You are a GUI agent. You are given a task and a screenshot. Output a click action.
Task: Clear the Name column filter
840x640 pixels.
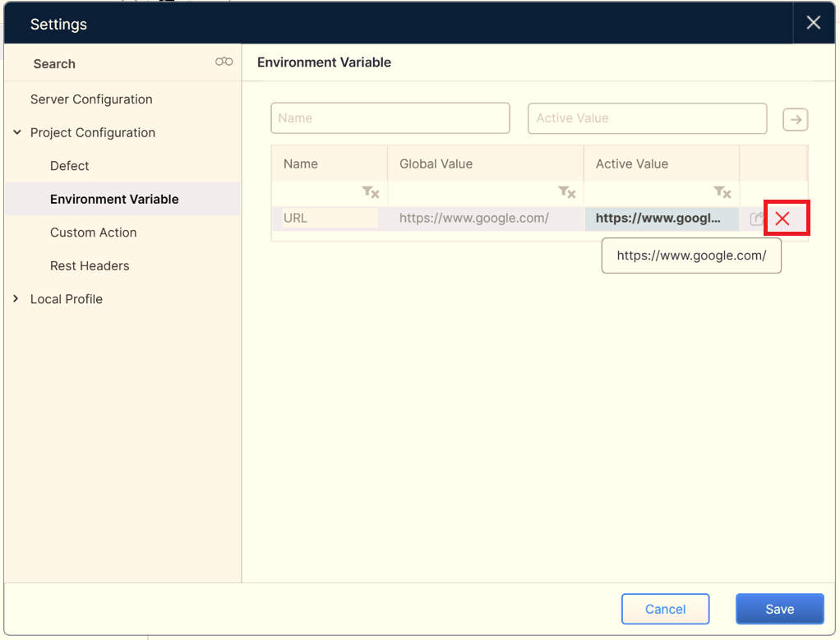[371, 192]
